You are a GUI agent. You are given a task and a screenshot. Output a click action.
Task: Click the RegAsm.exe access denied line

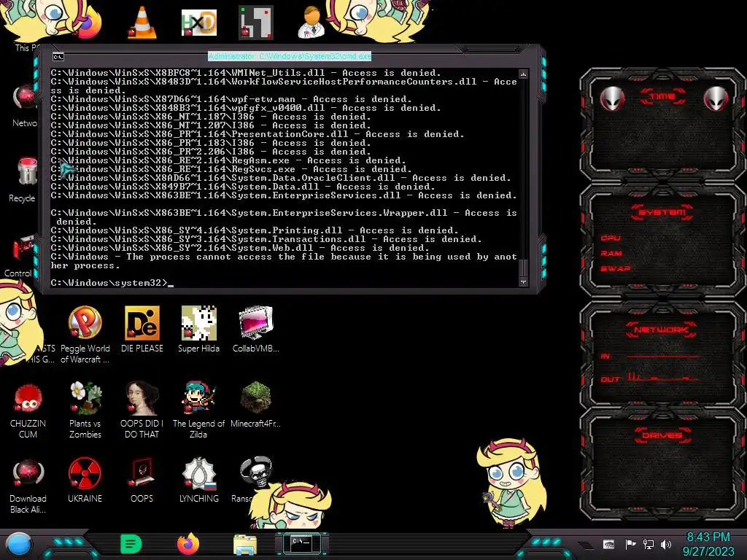click(x=228, y=160)
